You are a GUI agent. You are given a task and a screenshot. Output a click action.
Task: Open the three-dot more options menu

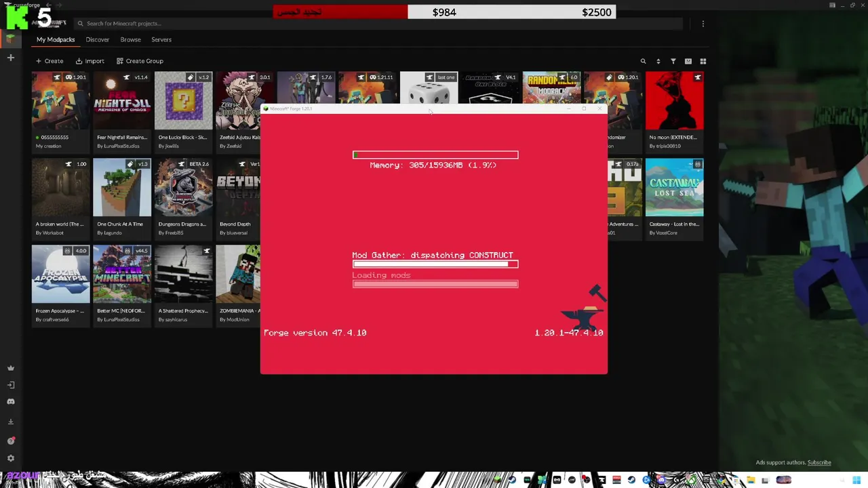point(703,23)
